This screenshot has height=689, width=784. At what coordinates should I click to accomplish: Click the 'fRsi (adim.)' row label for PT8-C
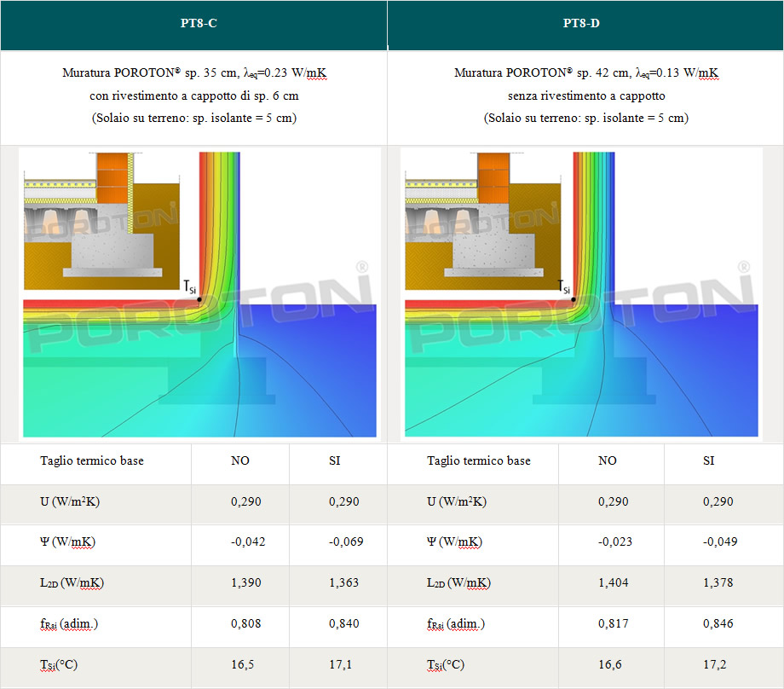[x=69, y=624]
